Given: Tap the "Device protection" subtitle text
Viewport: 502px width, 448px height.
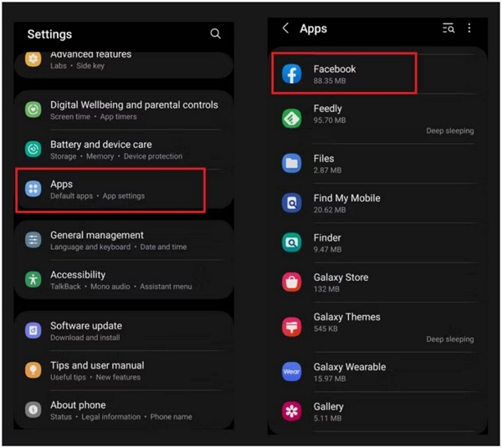Looking at the screenshot, I should (153, 156).
